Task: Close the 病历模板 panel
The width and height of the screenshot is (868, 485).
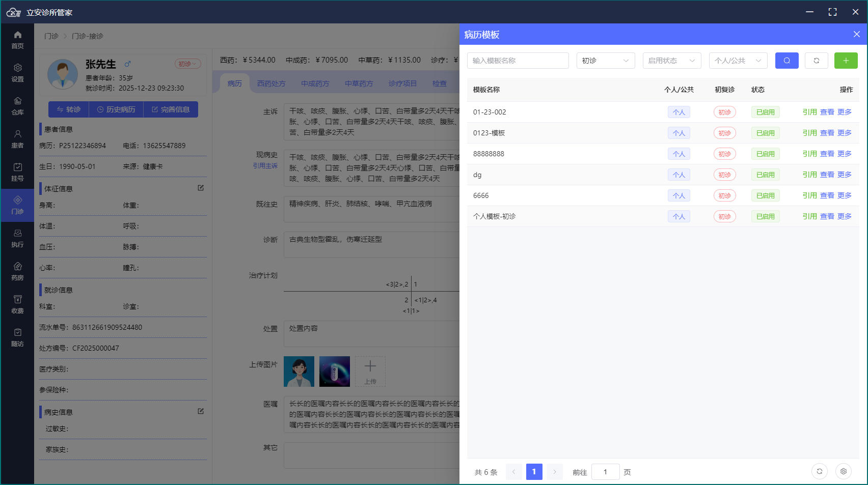Action: (856, 34)
